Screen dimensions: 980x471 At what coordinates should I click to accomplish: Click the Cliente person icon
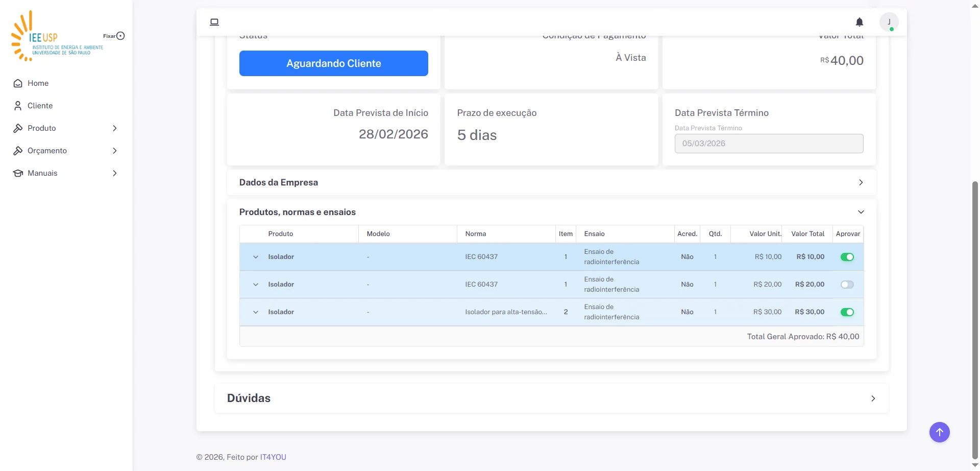click(18, 106)
